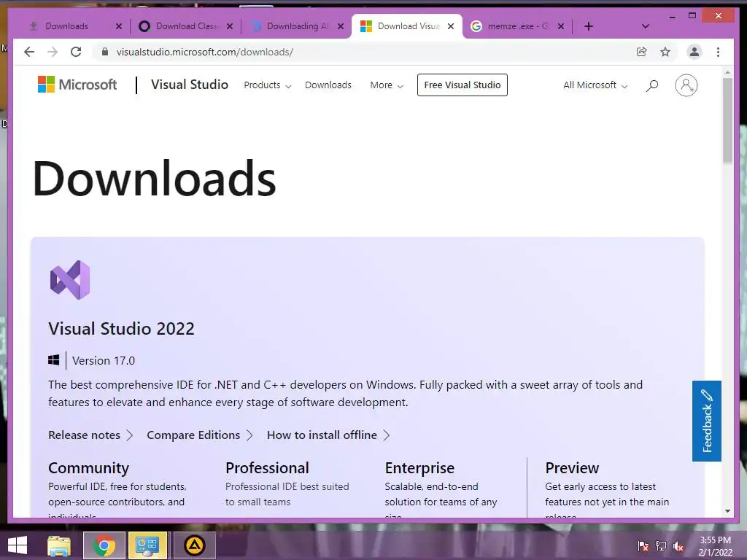This screenshot has width=747, height=560.
Task: Open the yellow triangle app in taskbar
Action: tap(194, 545)
